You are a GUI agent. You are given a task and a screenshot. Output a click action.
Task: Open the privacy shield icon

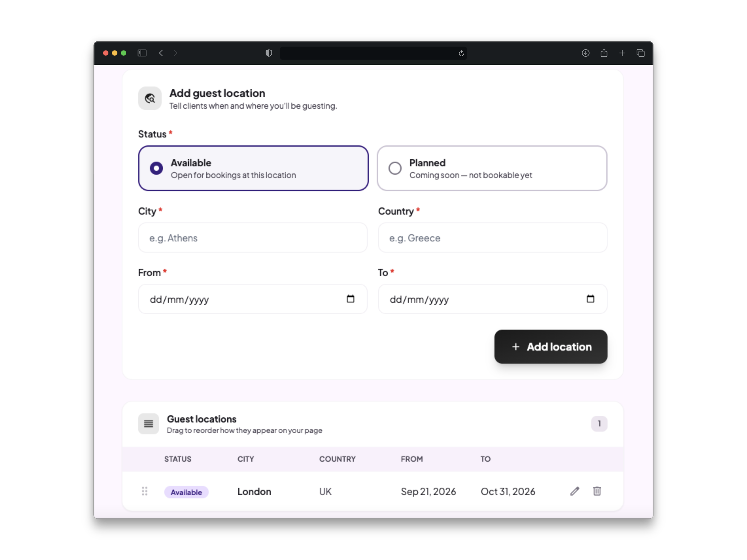point(269,53)
